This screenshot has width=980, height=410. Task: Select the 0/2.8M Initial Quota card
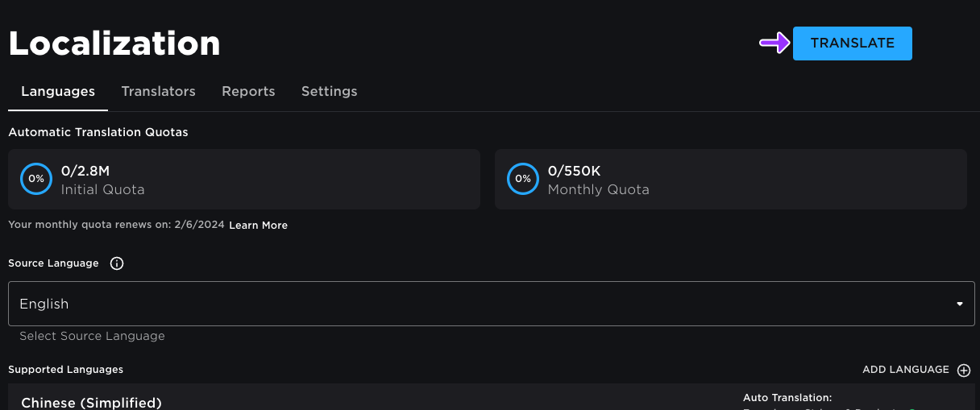click(243, 179)
